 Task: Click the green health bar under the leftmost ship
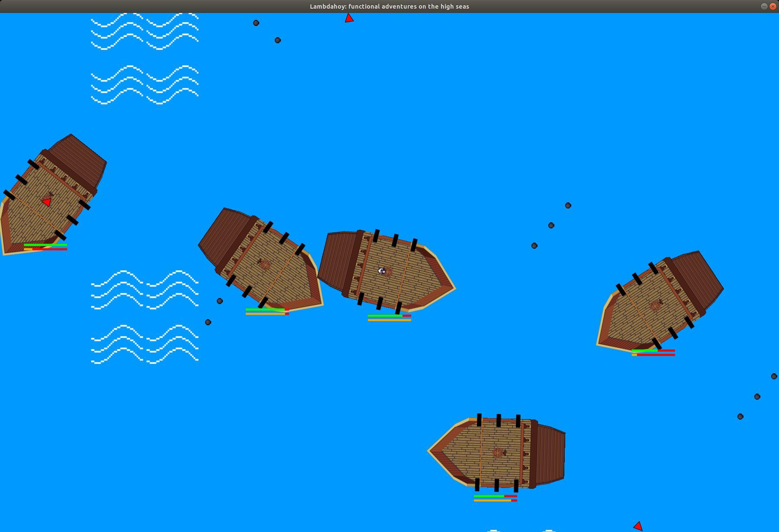tap(45, 245)
